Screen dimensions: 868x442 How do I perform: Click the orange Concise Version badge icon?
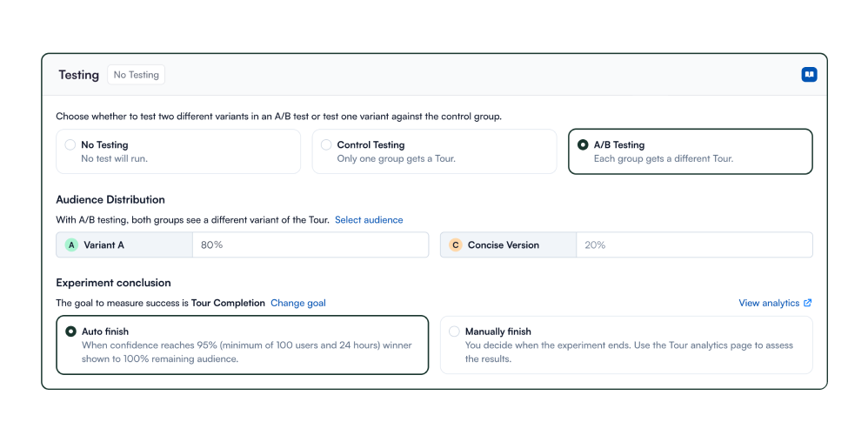pyautogui.click(x=455, y=245)
